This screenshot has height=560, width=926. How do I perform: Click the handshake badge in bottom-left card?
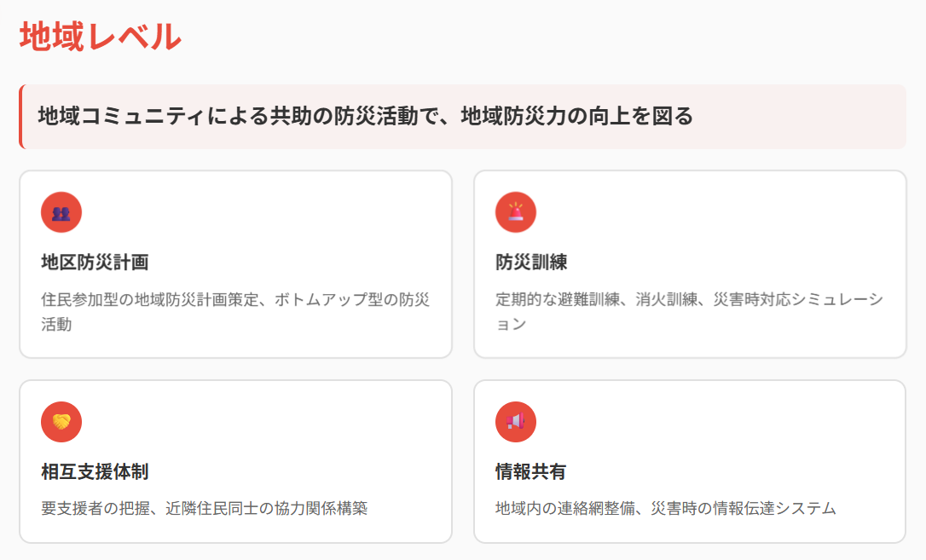click(61, 421)
